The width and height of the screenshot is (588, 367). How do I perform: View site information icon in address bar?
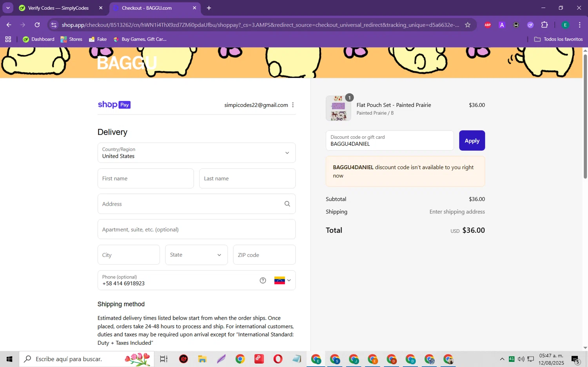click(x=54, y=25)
